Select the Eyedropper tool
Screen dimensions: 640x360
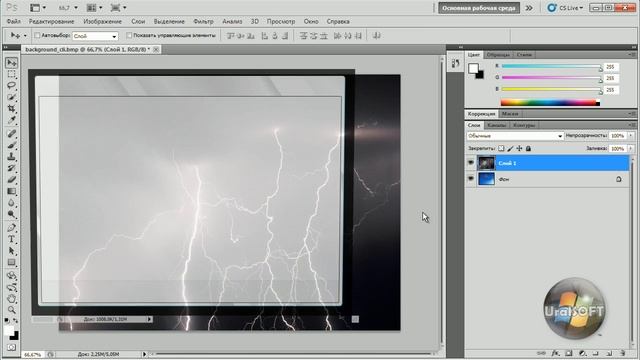tap(11, 120)
